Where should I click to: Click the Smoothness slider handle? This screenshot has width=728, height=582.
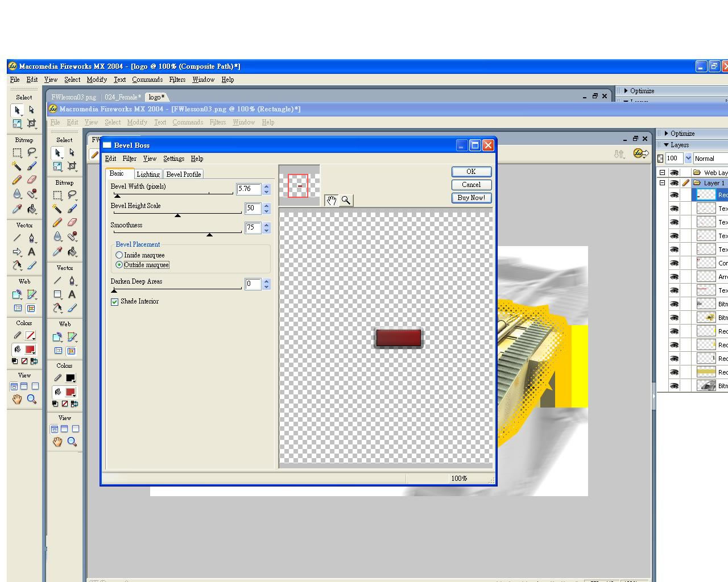pos(209,235)
